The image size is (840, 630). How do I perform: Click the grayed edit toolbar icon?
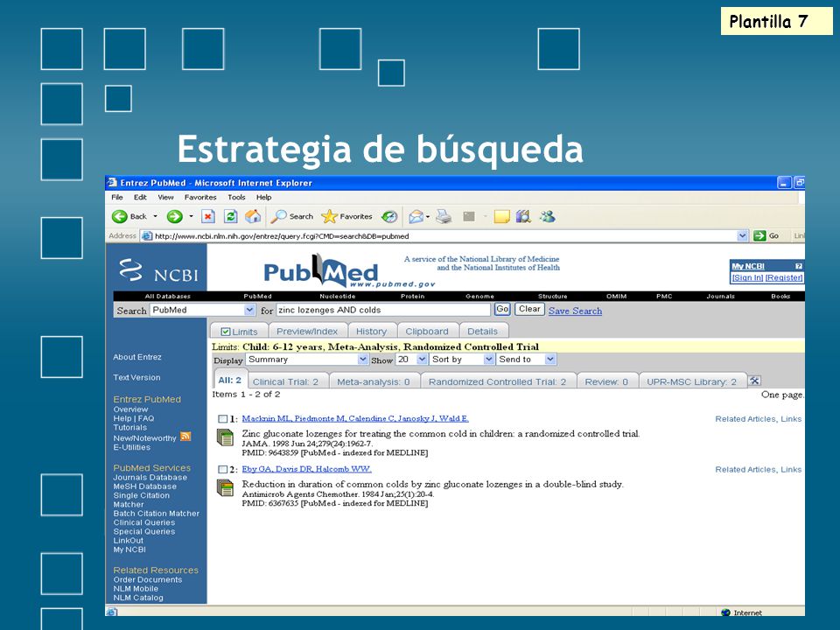pyautogui.click(x=469, y=216)
